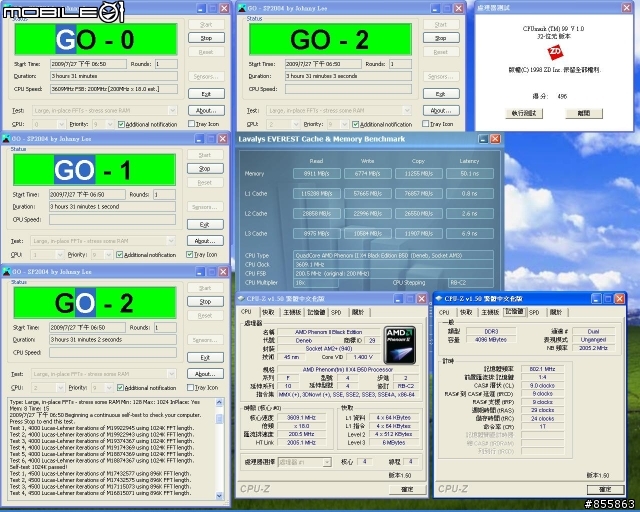Expand the CPU dropdown in the GO - 1 window
Screen dimensions: 640x512
(x=60, y=255)
